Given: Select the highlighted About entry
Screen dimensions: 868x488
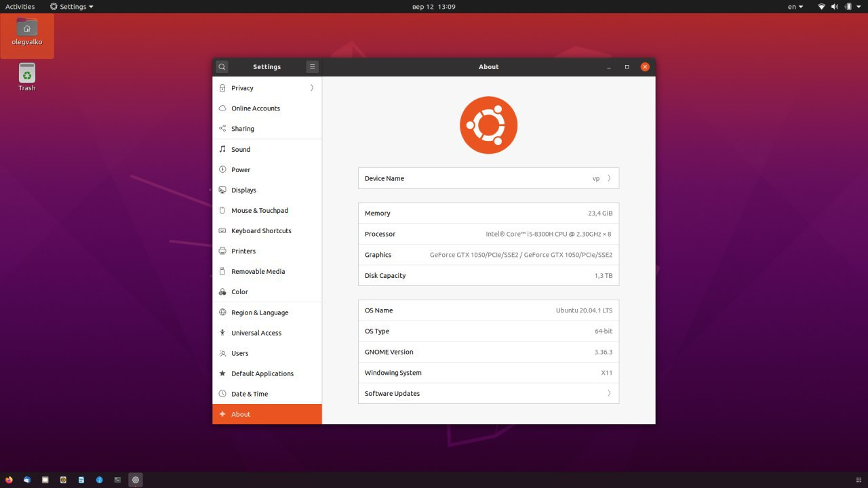Looking at the screenshot, I should (x=267, y=414).
